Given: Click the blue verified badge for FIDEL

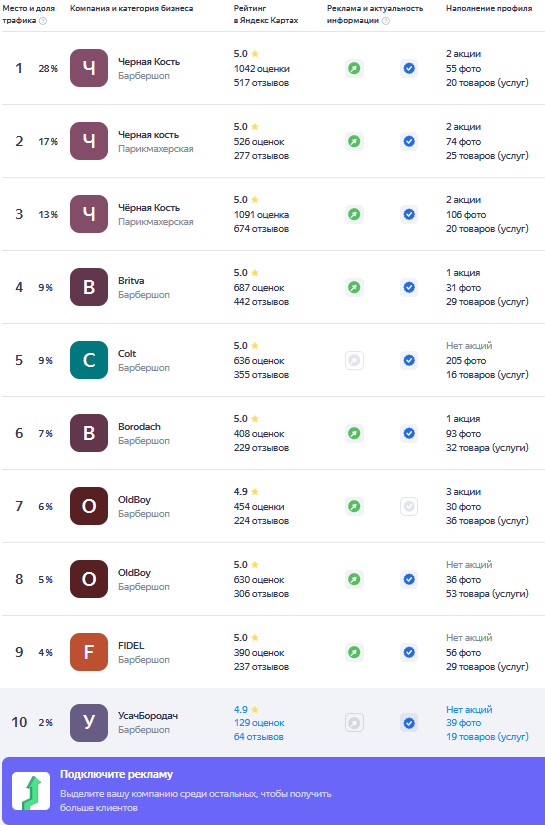Looking at the screenshot, I should point(409,652).
